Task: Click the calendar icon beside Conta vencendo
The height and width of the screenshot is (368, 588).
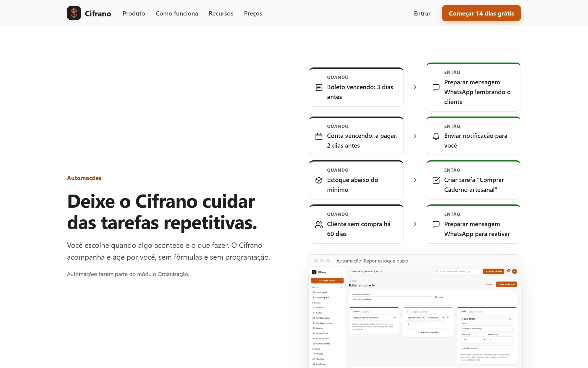Action: coord(319,136)
